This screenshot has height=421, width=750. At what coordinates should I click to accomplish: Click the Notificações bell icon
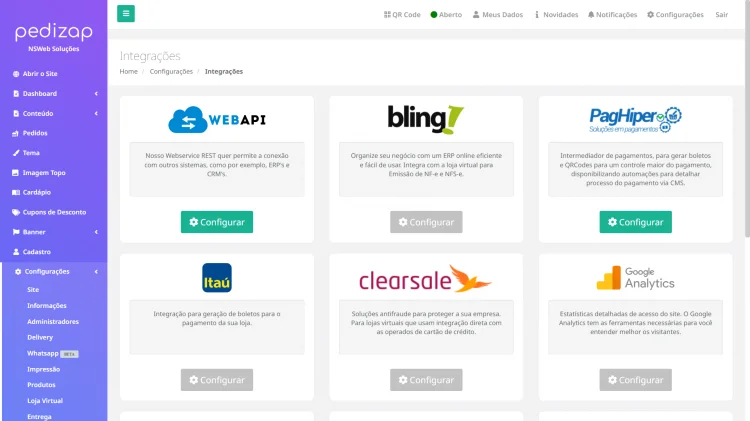(591, 15)
